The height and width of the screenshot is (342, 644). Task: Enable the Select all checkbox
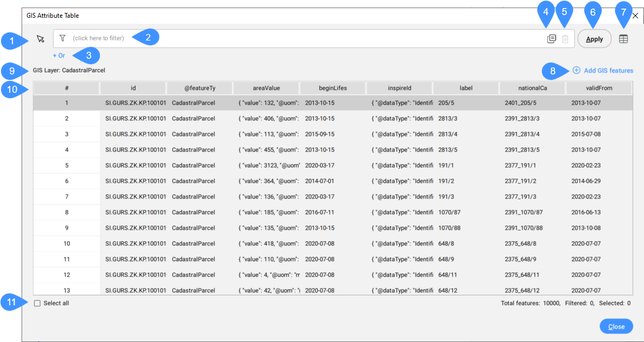(x=37, y=303)
